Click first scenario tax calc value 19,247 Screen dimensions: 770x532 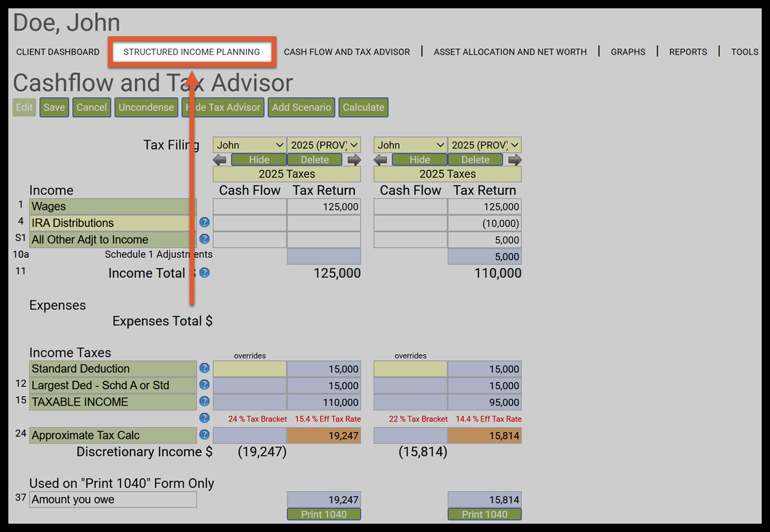324,436
